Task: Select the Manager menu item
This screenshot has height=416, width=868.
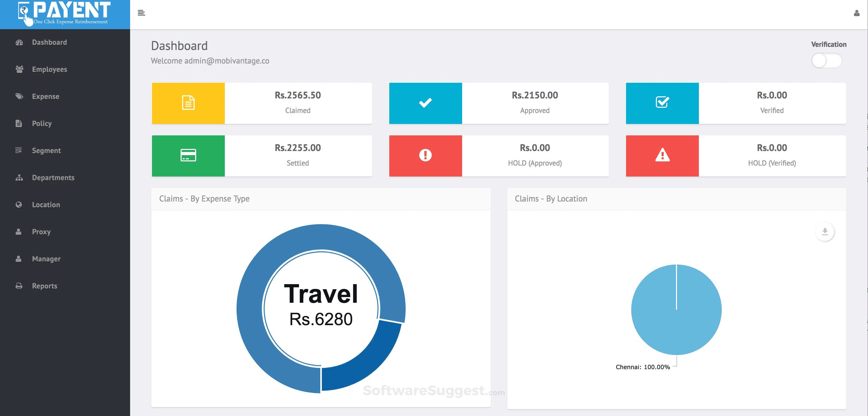Action: (x=46, y=259)
